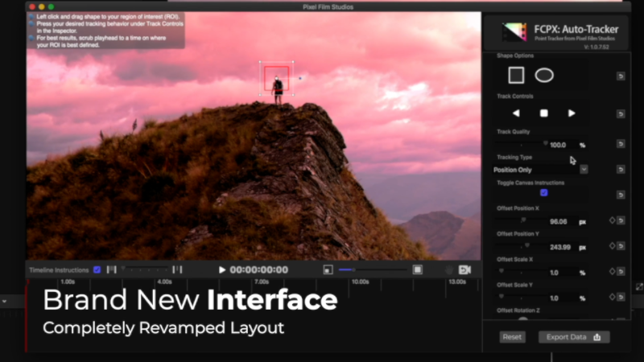644x362 pixels.
Task: Adjust the Offset Position X slider
Action: 522,220
